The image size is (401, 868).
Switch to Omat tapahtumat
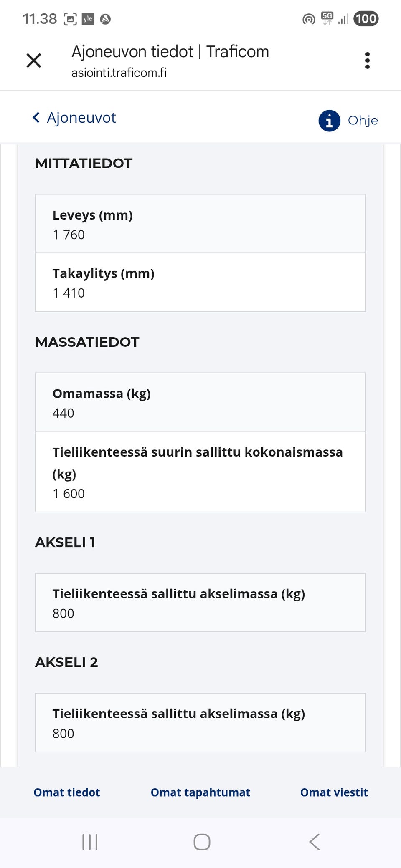click(x=200, y=792)
